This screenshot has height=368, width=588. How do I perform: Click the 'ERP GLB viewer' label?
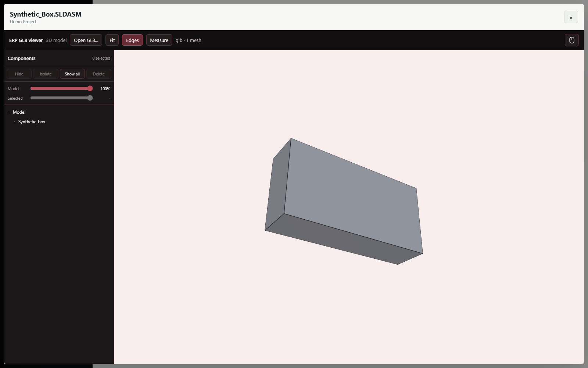[x=26, y=40]
